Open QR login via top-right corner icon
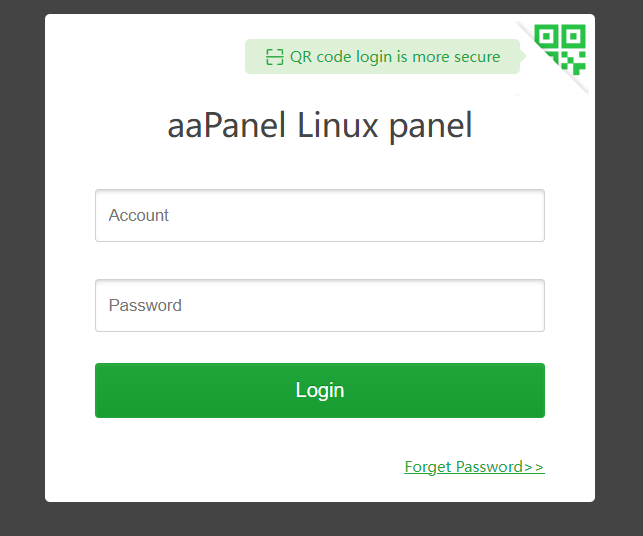Viewport: 643px width, 536px height. [x=560, y=48]
